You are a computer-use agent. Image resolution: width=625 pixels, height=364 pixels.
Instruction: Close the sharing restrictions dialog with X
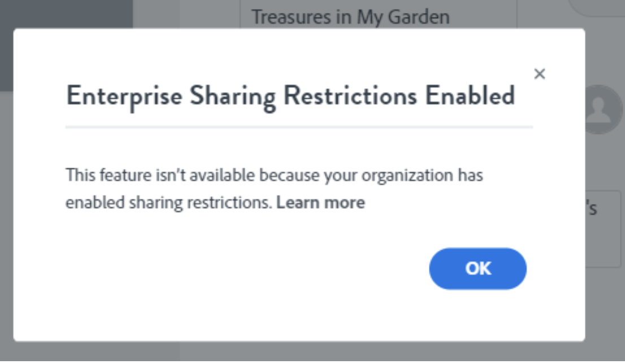point(540,74)
